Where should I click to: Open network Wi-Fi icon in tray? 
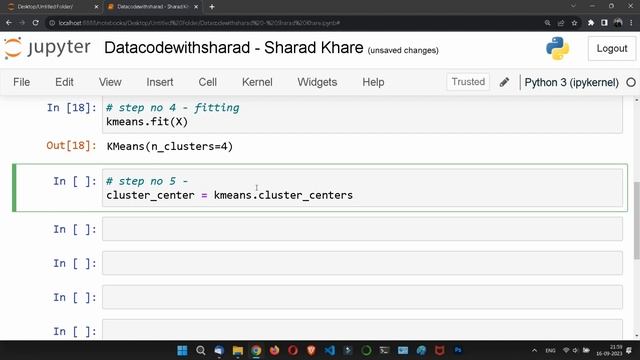tap(566, 350)
